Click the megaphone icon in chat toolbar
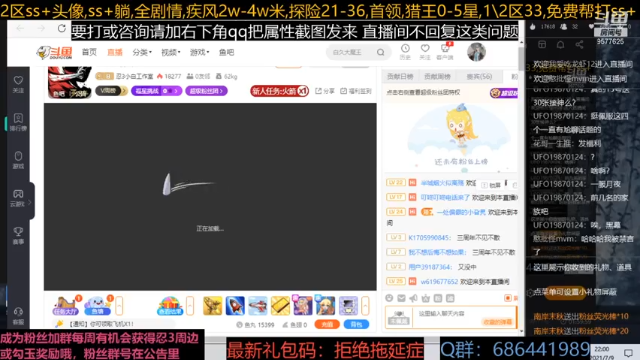This screenshot has width=640, height=360. [413, 298]
